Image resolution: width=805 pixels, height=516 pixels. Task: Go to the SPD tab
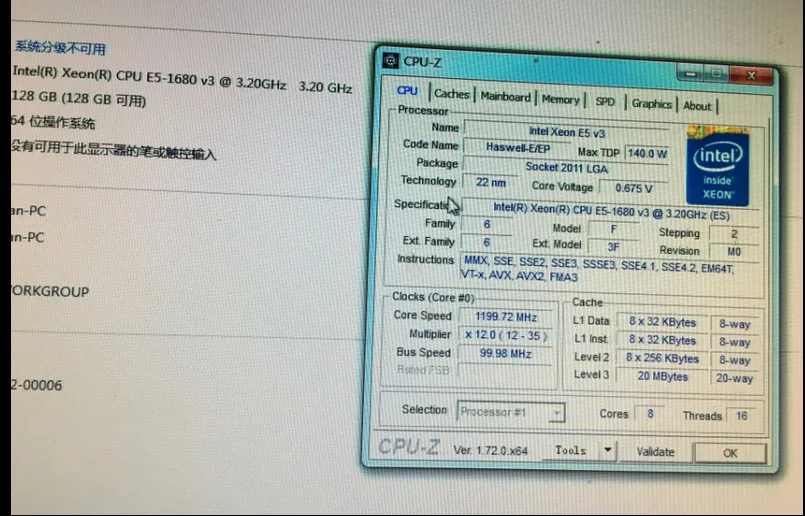click(605, 102)
